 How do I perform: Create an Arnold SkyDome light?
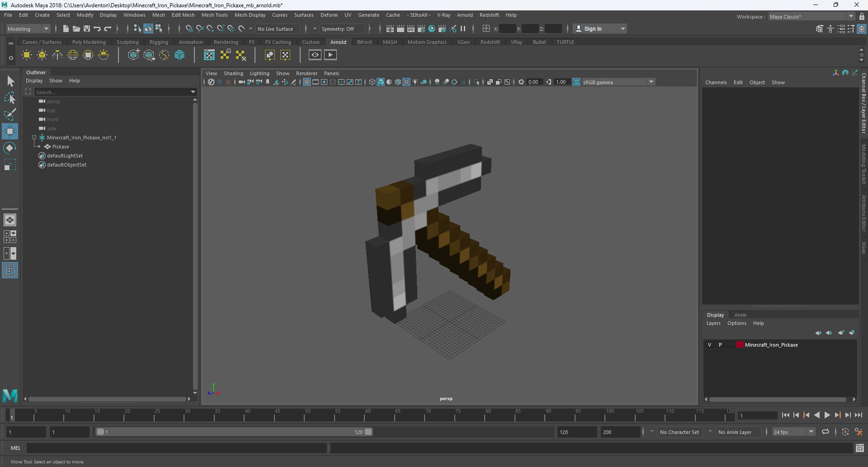(73, 55)
